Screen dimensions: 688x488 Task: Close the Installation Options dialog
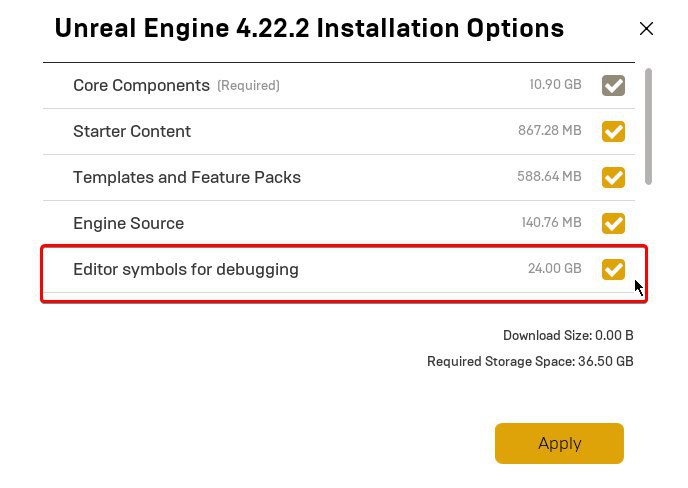646,29
